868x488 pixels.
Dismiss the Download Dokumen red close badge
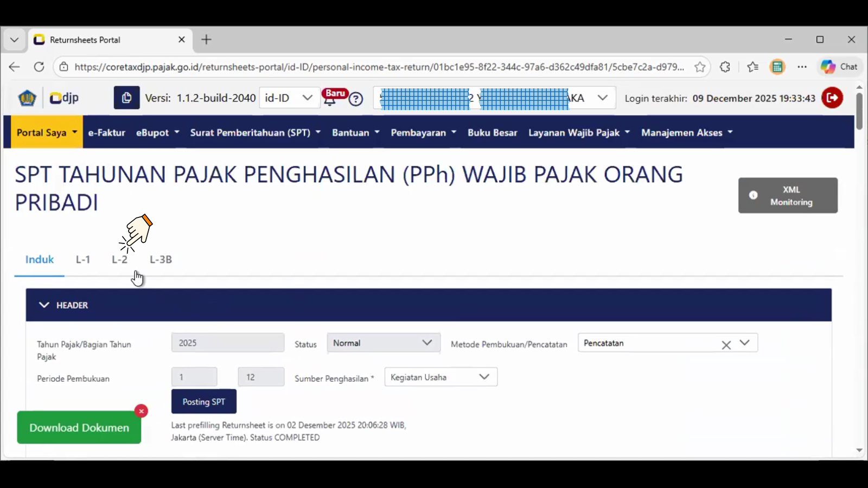coord(141,411)
